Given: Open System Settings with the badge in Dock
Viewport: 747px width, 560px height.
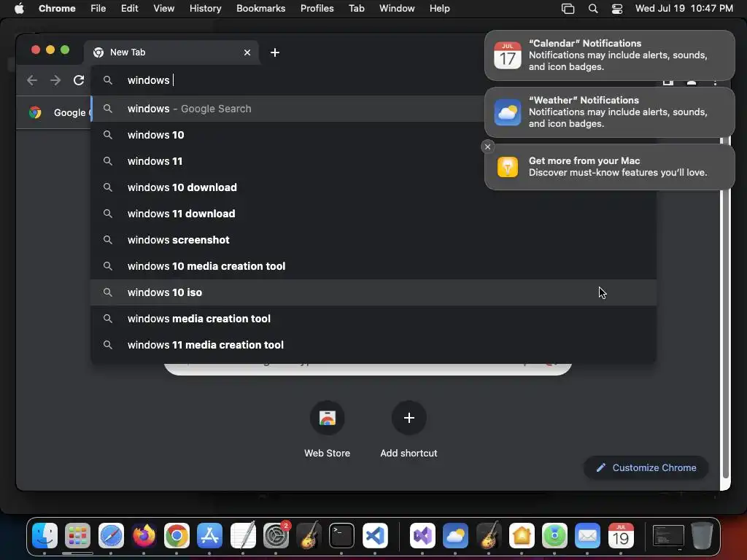Looking at the screenshot, I should [276, 536].
